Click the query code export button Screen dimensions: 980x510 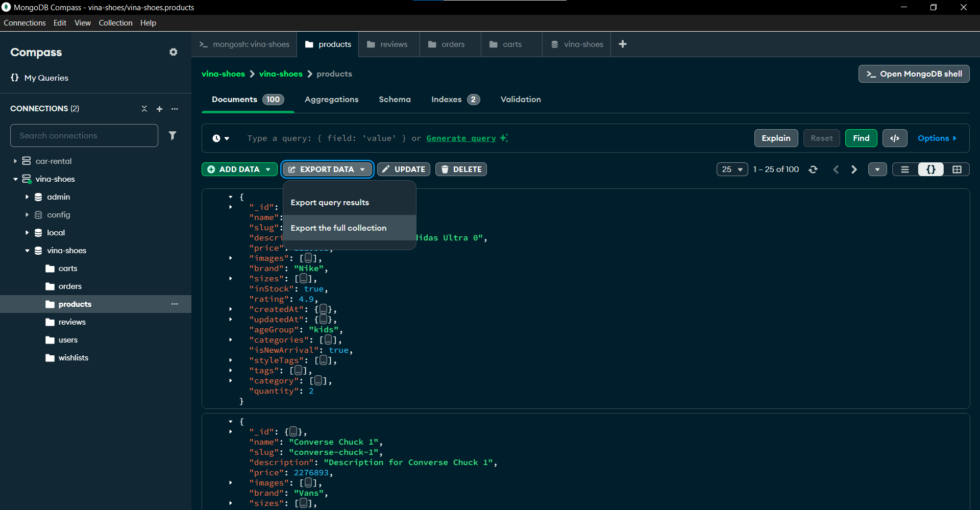tap(894, 138)
